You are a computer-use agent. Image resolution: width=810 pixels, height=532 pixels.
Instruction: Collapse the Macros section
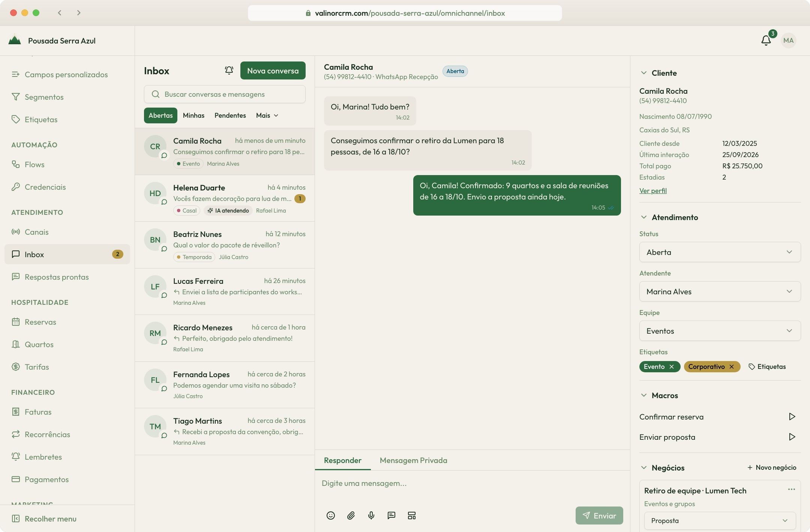click(x=644, y=395)
